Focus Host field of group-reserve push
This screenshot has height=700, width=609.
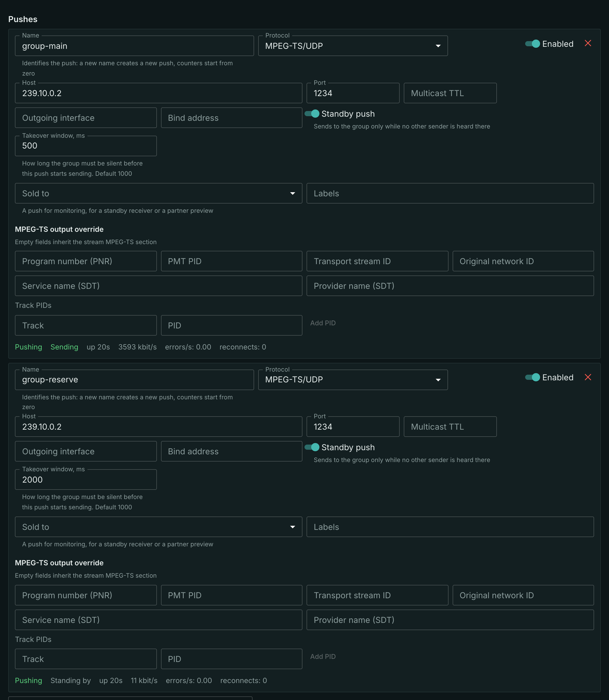158,427
